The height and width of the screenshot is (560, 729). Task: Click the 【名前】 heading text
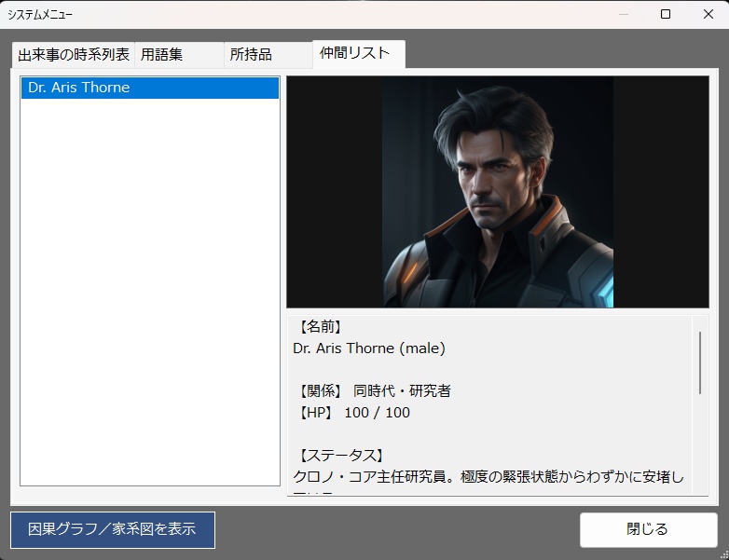(320, 327)
